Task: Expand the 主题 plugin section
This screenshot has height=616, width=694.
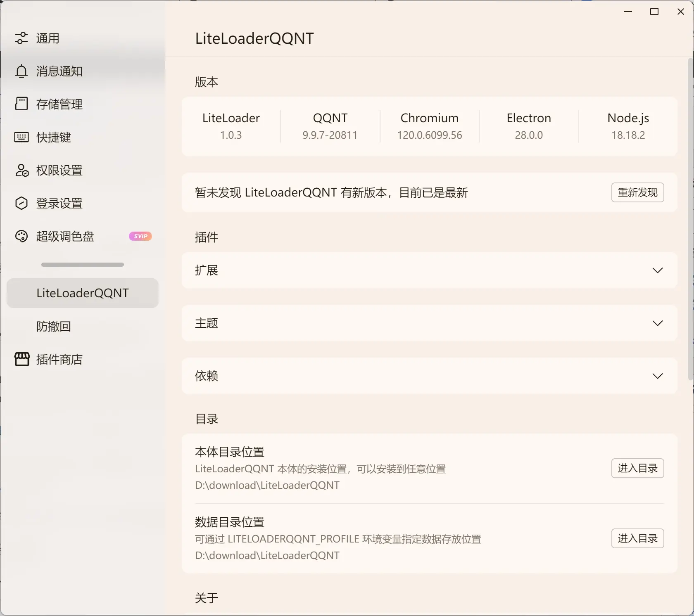Action: pos(430,323)
